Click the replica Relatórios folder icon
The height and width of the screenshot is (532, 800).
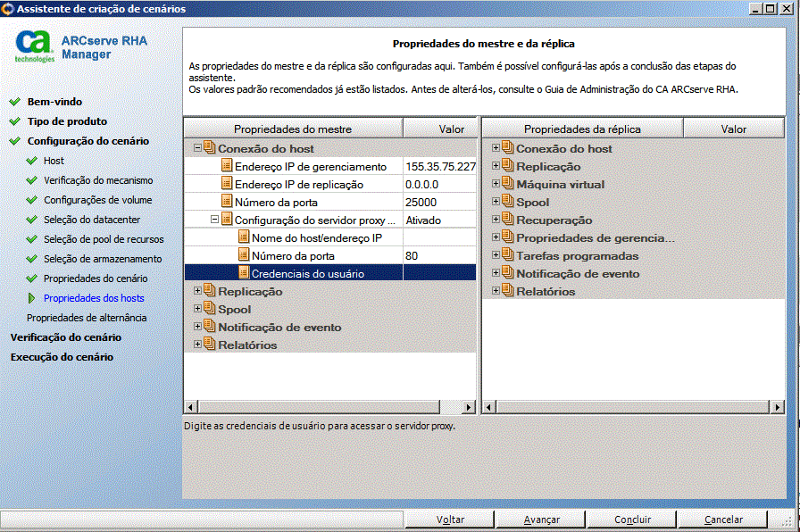coord(508,290)
